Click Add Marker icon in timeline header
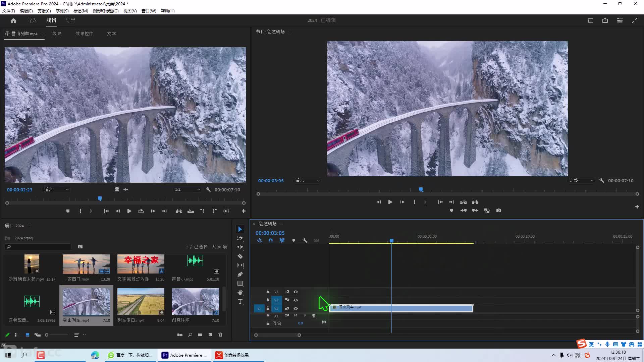644x362 pixels. [x=293, y=240]
